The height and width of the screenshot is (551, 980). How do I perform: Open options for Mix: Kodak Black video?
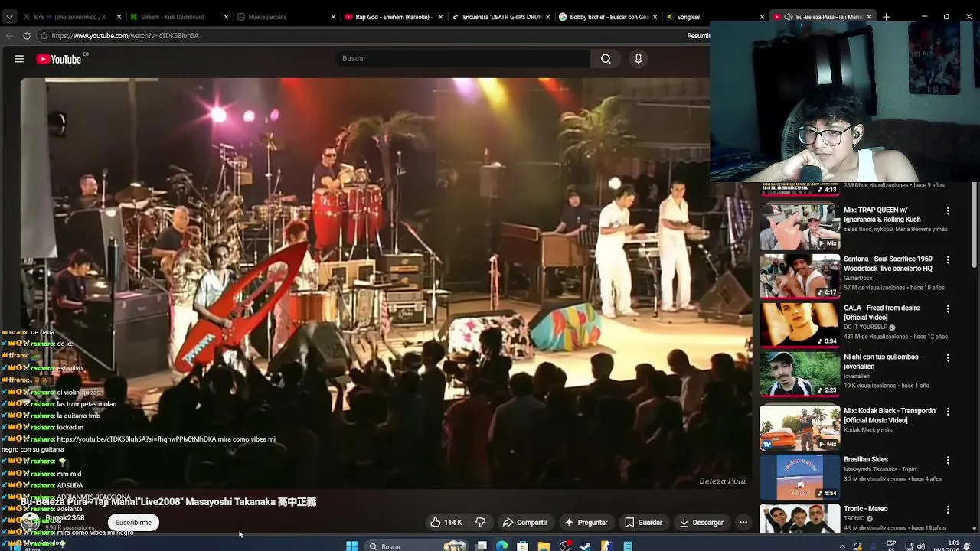[x=948, y=412]
